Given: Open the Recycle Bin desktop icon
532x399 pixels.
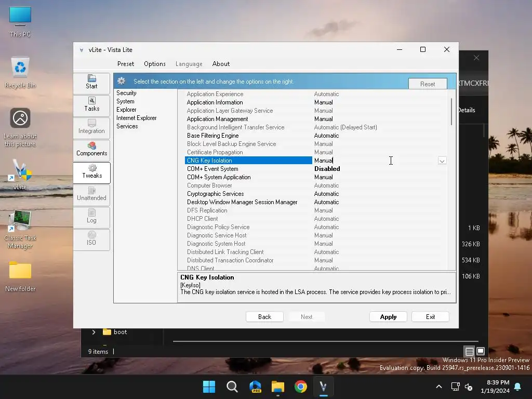Looking at the screenshot, I should 20,72.
